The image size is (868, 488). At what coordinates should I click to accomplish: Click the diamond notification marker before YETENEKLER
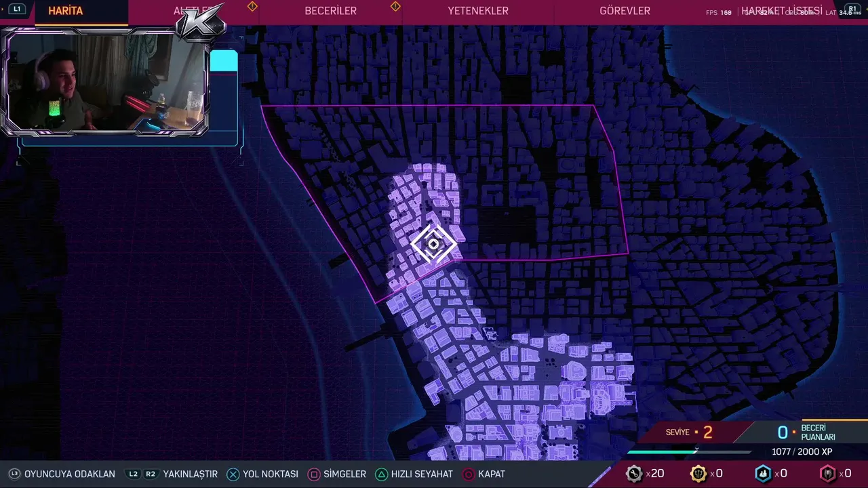[395, 6]
